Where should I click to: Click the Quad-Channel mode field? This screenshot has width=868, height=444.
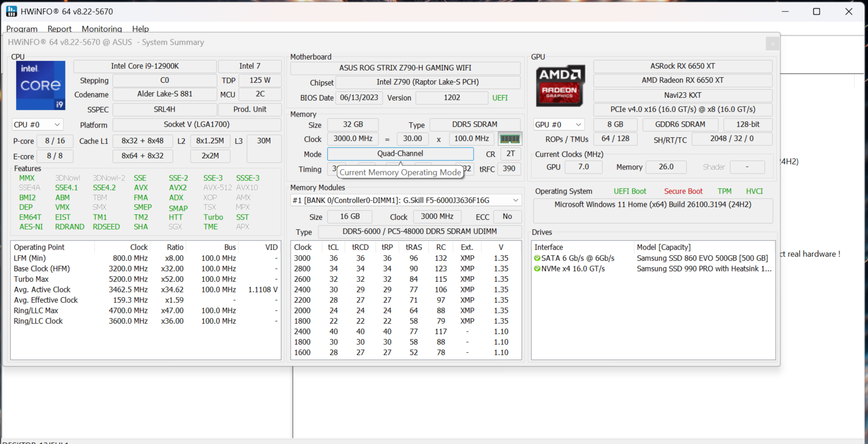point(400,154)
